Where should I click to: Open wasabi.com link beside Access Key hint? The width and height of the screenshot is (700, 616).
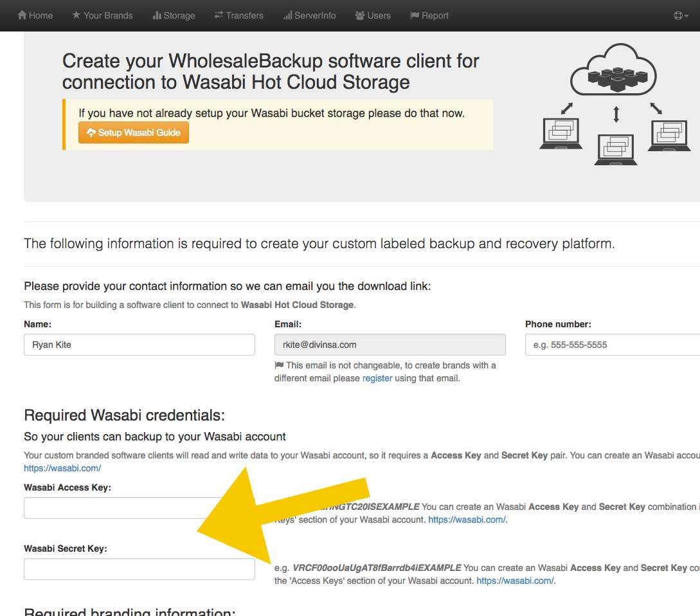coord(467,520)
